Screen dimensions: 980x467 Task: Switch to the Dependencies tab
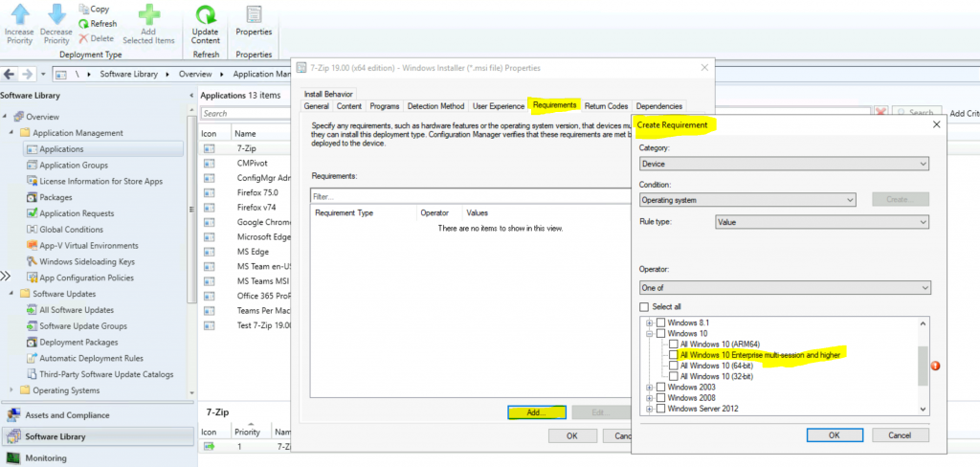(x=659, y=106)
